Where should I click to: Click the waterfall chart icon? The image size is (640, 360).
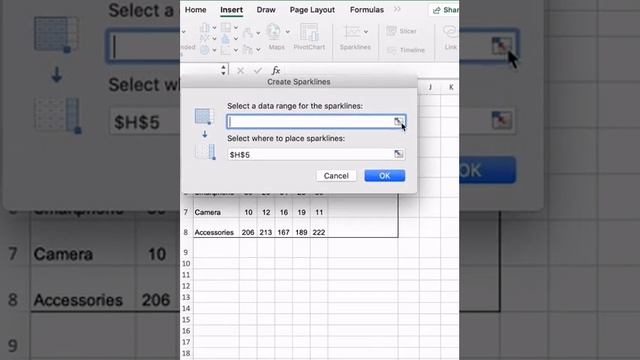[x=248, y=33]
